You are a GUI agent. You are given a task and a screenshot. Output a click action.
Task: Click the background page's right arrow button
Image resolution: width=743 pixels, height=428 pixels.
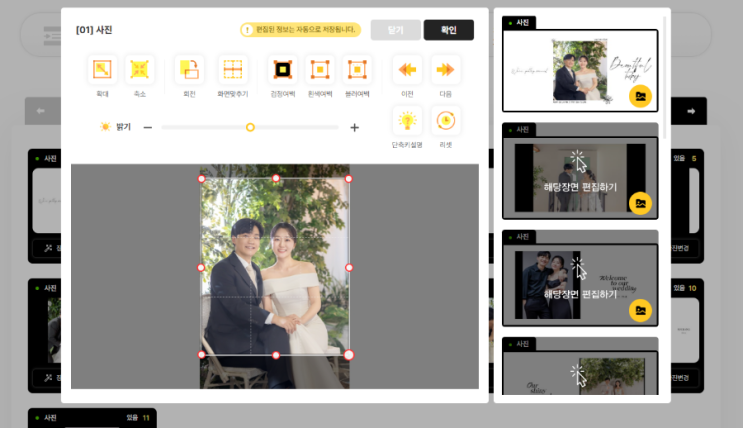pyautogui.click(x=691, y=111)
